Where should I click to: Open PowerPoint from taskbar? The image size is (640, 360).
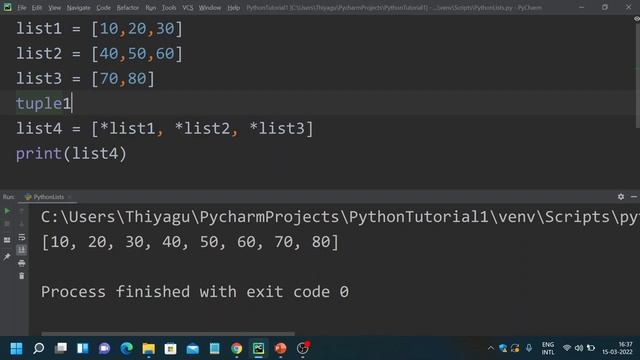point(280,348)
